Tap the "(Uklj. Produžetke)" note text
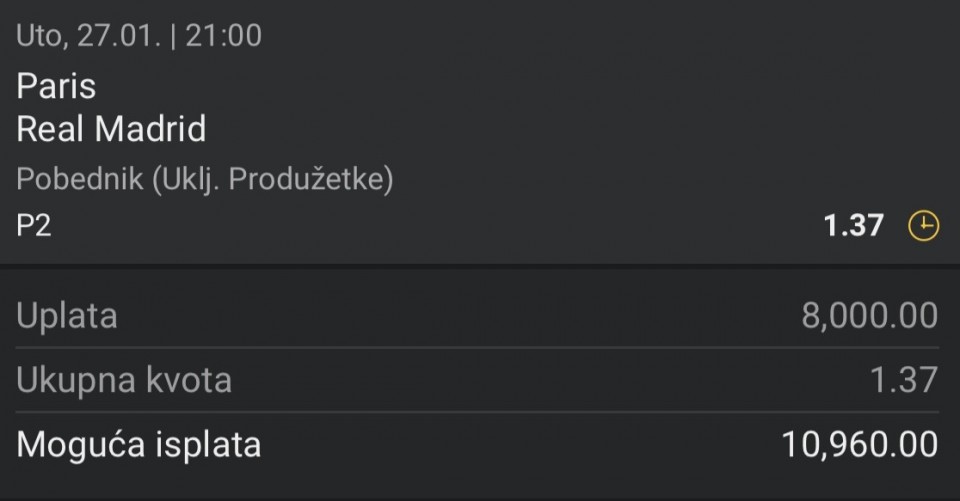 pos(272,180)
